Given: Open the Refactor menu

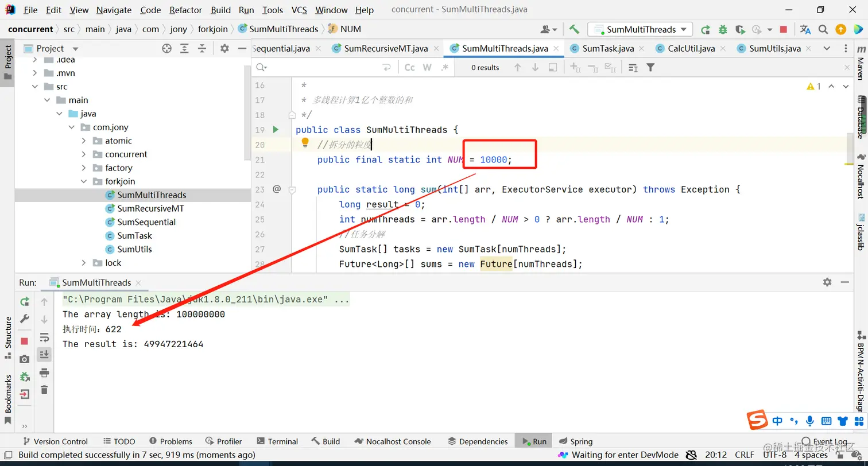Looking at the screenshot, I should tap(186, 10).
